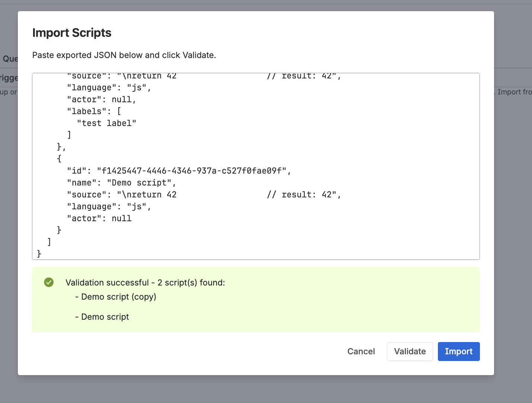
Task: Click the second script's "language": "js" line
Action: [x=109, y=206]
